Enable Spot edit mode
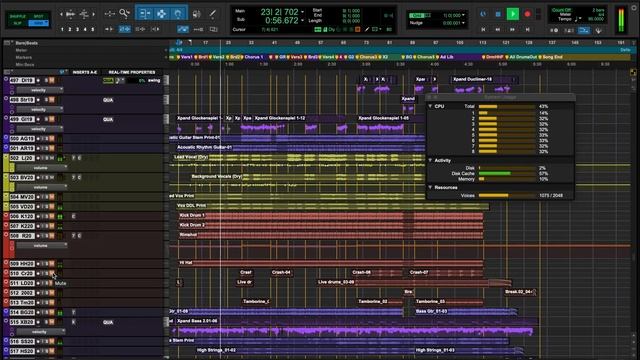The image size is (640, 360). tap(38, 16)
